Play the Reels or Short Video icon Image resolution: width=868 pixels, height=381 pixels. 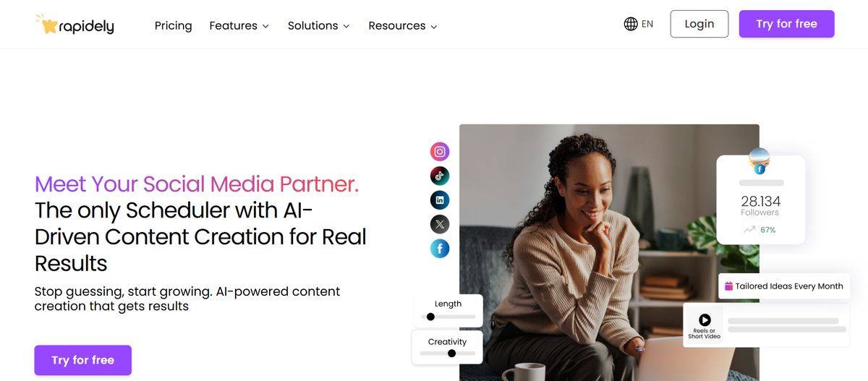[x=705, y=320]
